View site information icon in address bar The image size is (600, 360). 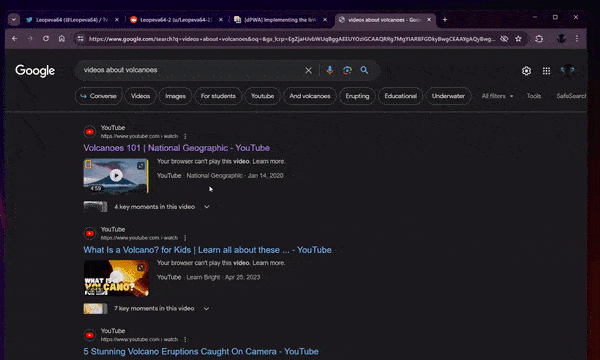[80, 39]
